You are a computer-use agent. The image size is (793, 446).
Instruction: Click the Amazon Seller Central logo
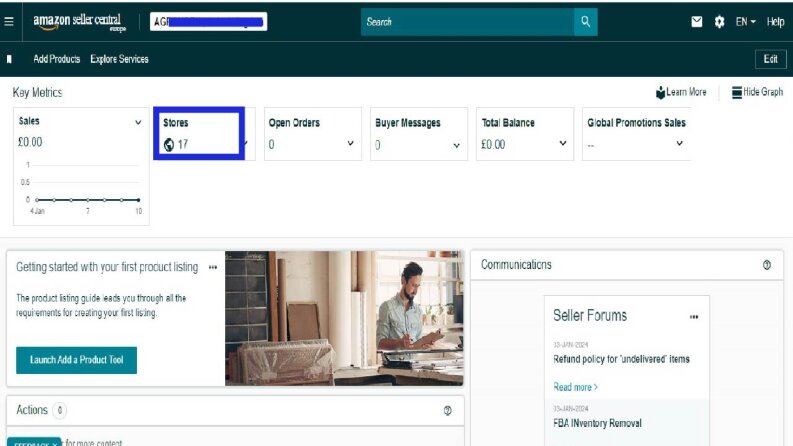[x=79, y=22]
